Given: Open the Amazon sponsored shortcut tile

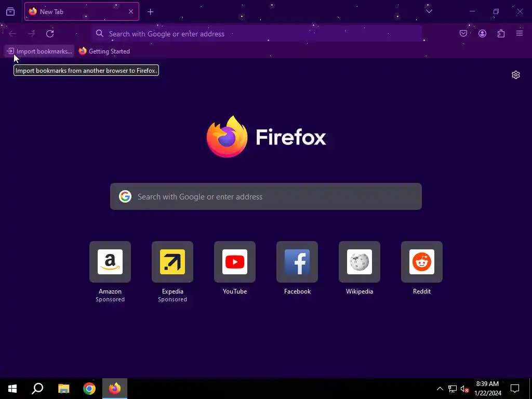Looking at the screenshot, I should (x=110, y=262).
